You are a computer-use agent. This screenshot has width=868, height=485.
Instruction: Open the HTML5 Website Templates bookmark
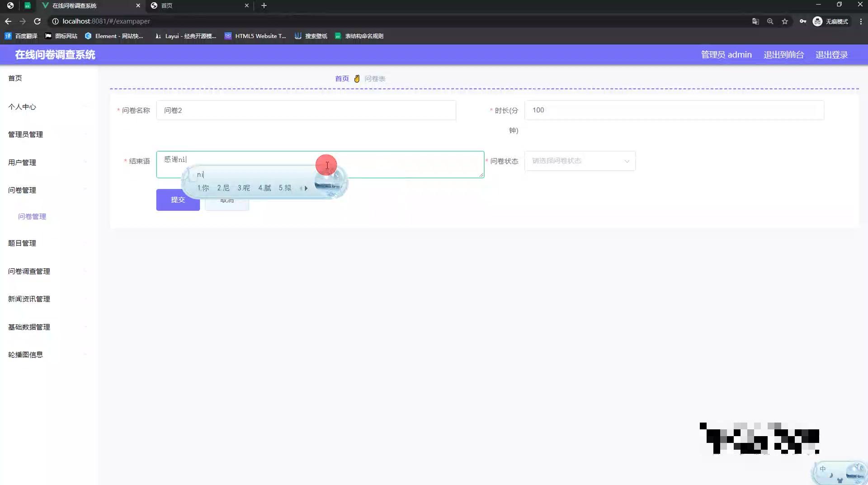coord(255,36)
